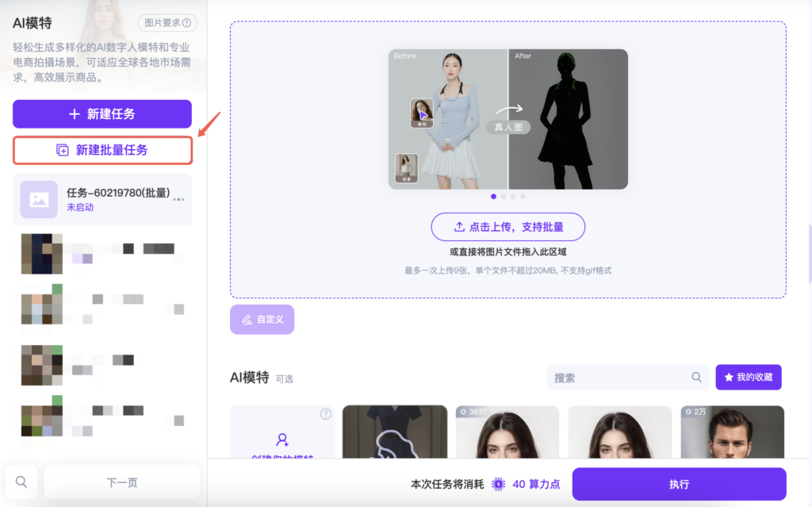Open 我的收藏 favorites
812x507 pixels.
click(x=749, y=378)
